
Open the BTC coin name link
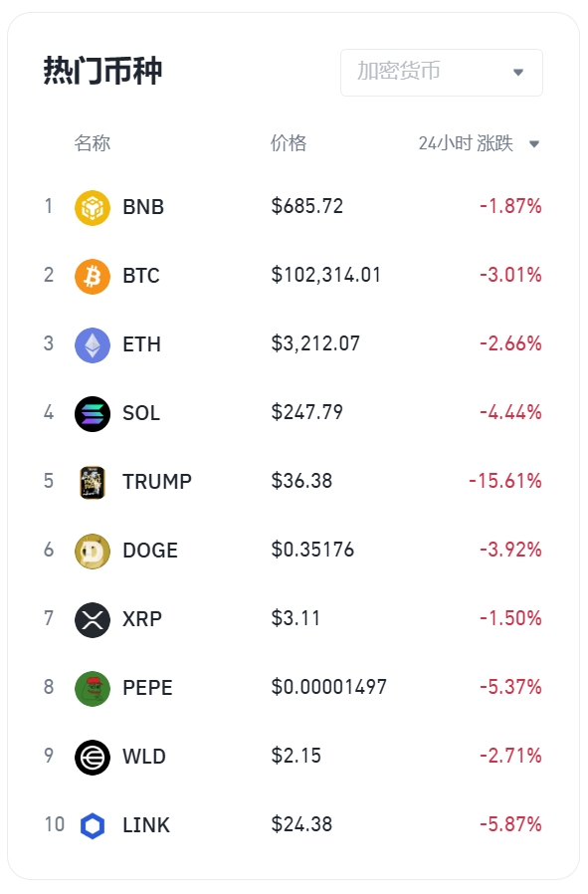coord(141,276)
